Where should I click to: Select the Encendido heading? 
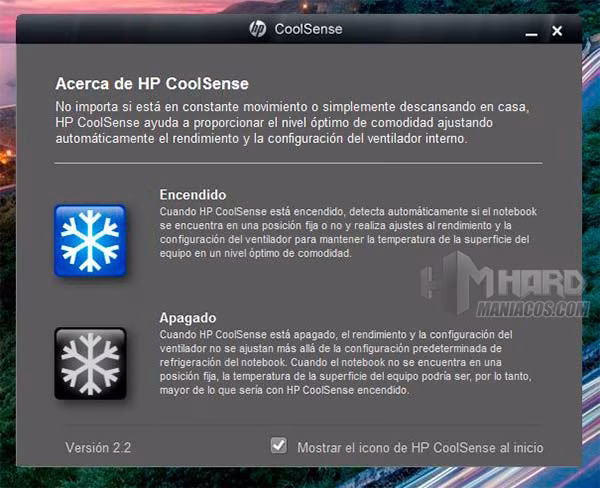[x=193, y=195]
